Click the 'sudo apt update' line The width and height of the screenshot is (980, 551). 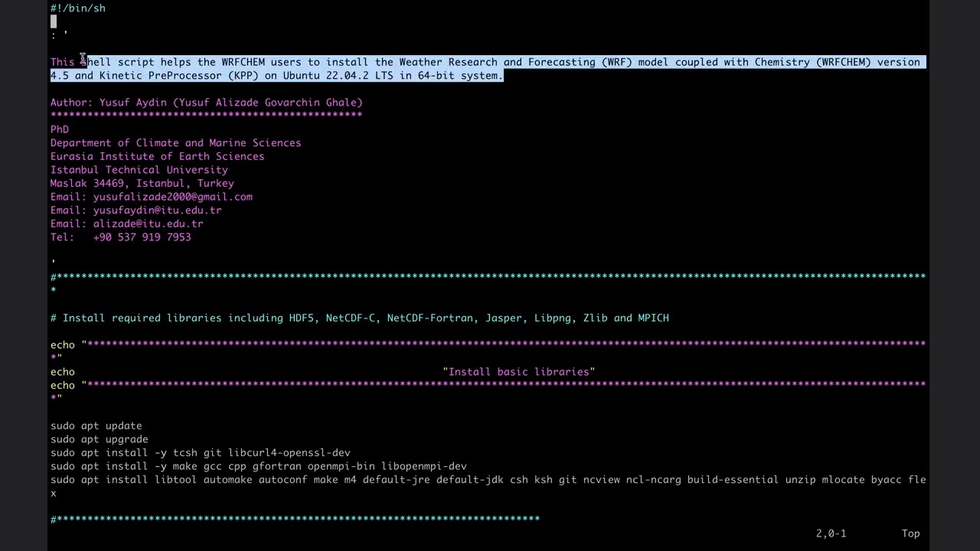[x=96, y=426]
